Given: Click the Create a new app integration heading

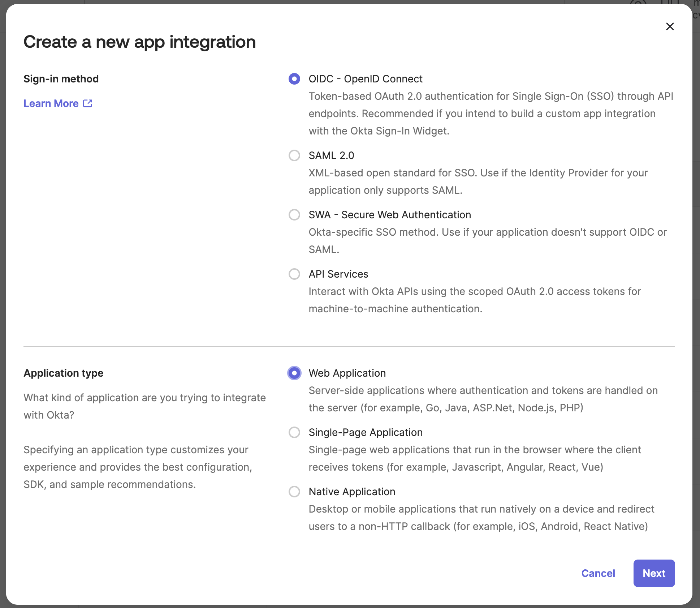Looking at the screenshot, I should click(x=139, y=42).
